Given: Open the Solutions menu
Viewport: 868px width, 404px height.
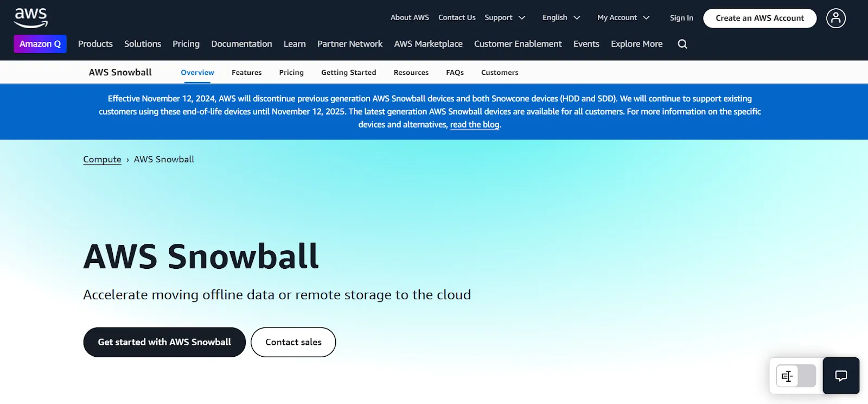Looking at the screenshot, I should click(x=143, y=44).
